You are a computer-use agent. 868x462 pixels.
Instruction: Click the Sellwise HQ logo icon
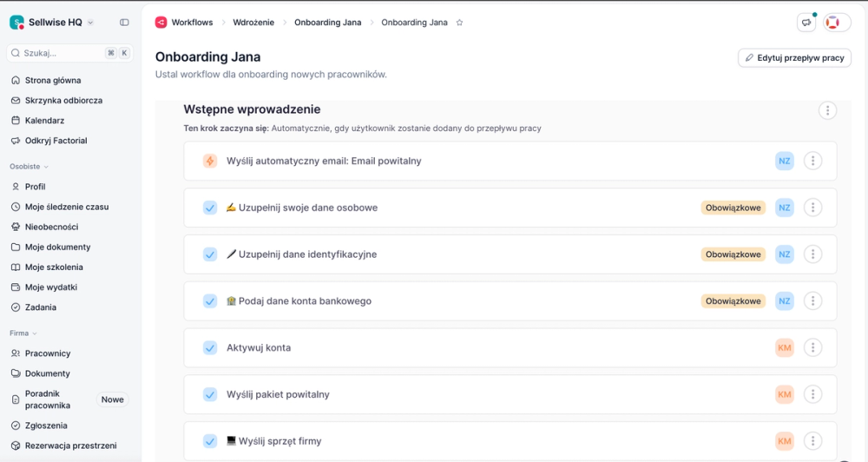(x=16, y=23)
